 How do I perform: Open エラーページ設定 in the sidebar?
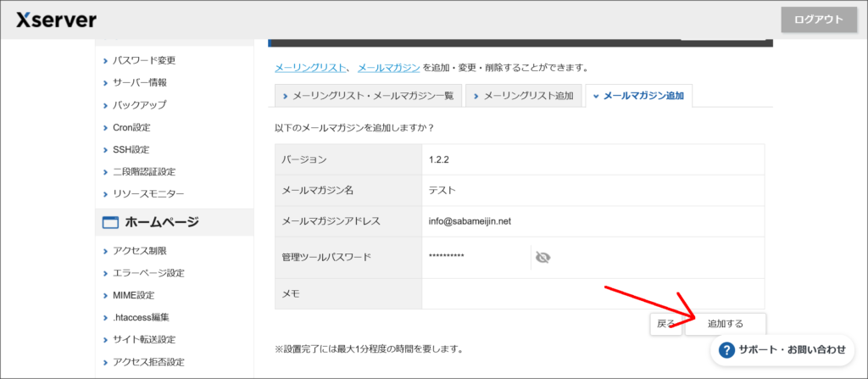coord(148,273)
